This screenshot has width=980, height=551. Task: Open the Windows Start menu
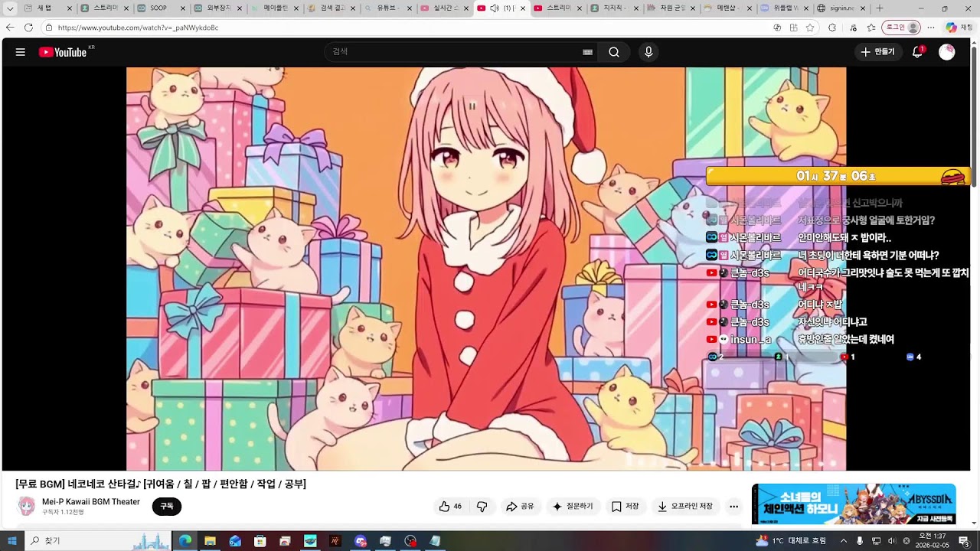click(12, 541)
